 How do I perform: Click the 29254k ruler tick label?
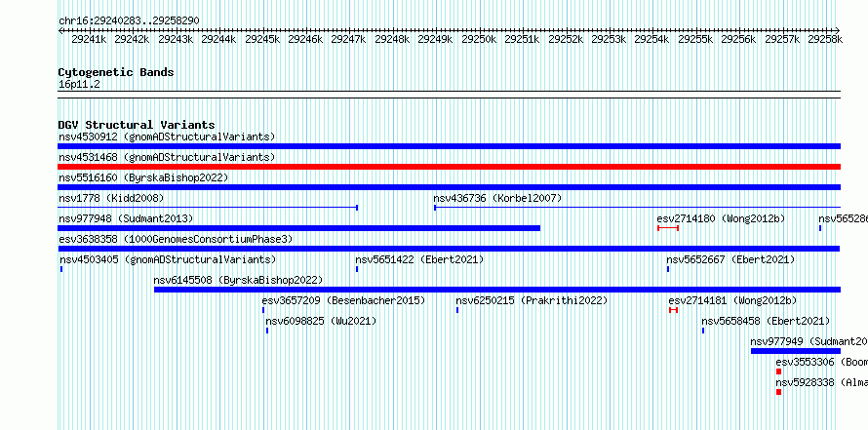point(651,39)
